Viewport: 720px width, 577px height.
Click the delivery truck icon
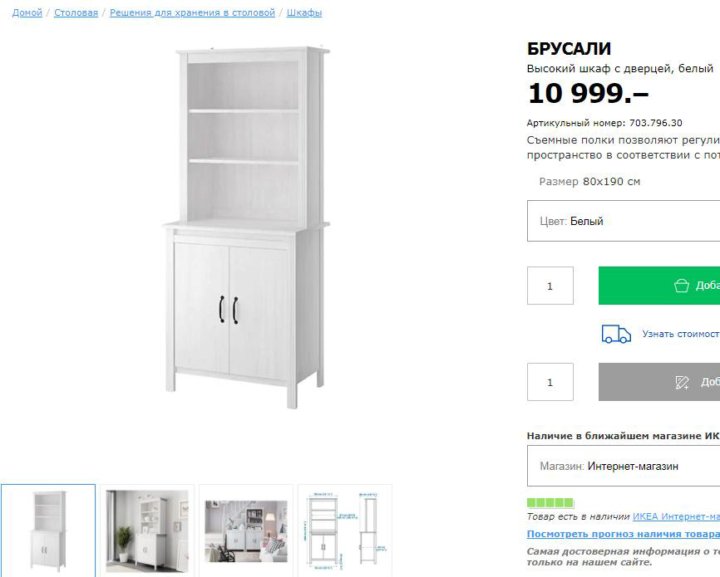[616, 334]
